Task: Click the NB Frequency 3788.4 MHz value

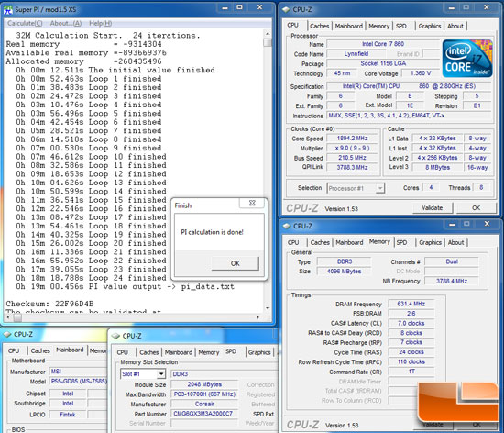Action: (452, 281)
